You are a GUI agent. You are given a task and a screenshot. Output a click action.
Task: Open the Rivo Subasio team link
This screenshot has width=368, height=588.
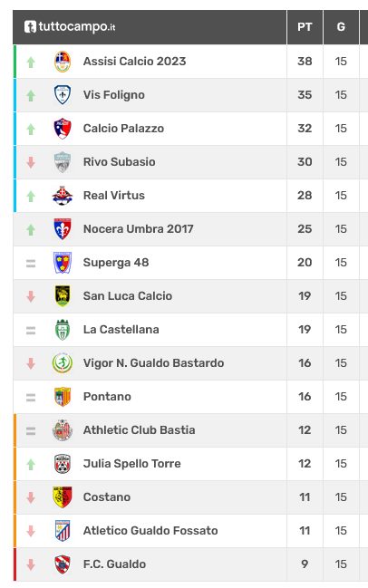coord(120,162)
